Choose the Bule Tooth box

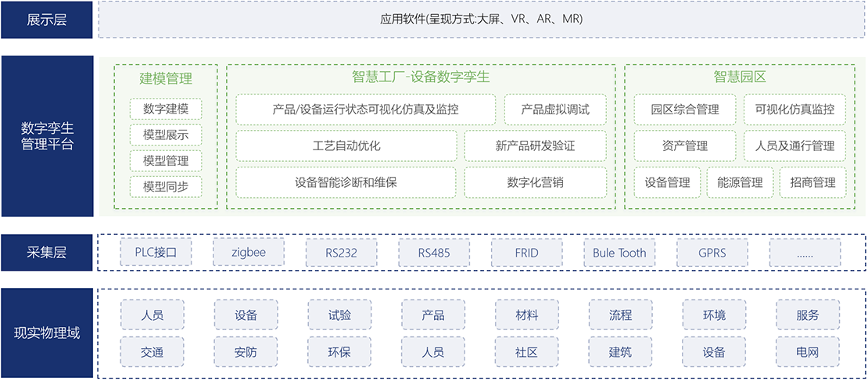click(619, 253)
